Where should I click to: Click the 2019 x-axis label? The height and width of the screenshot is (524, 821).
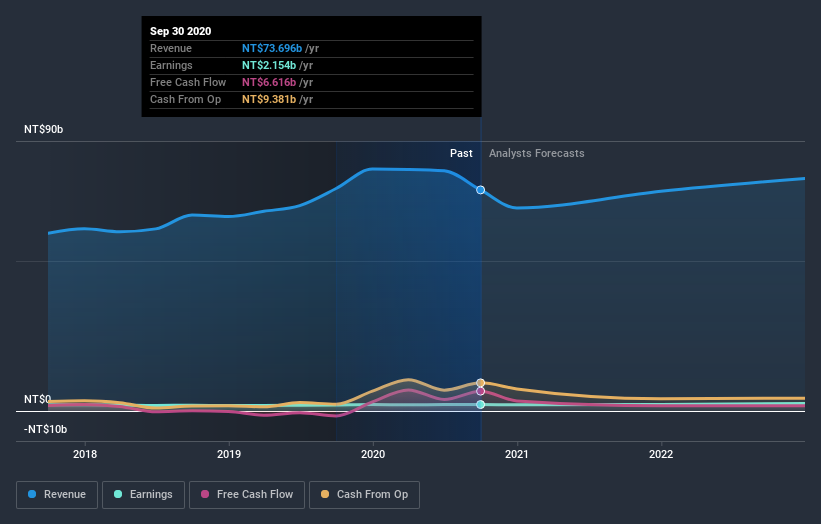click(229, 454)
